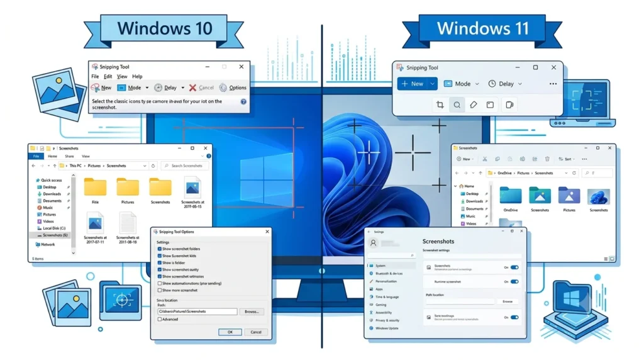Click New in Windows 10 Snipping Tool
The width and height of the screenshot is (644, 360).
click(101, 87)
